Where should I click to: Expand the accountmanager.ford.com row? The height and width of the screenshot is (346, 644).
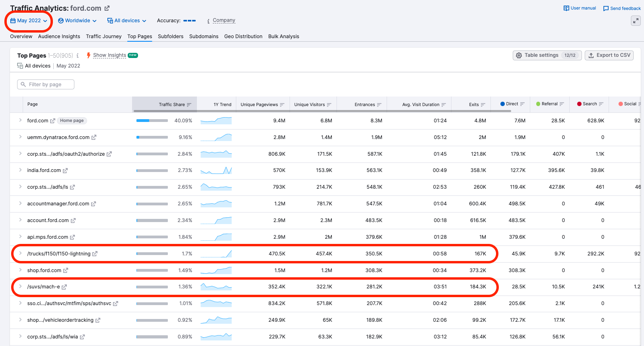tap(20, 203)
